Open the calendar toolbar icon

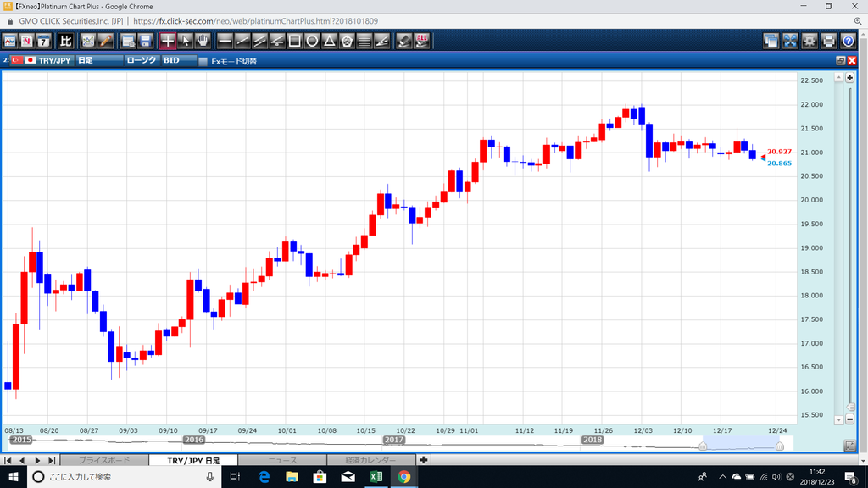pyautogui.click(x=43, y=41)
